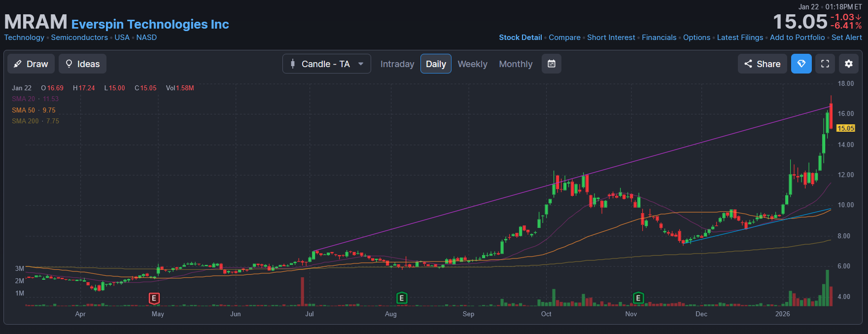The image size is (868, 334).
Task: Open the Compare link
Action: (564, 37)
